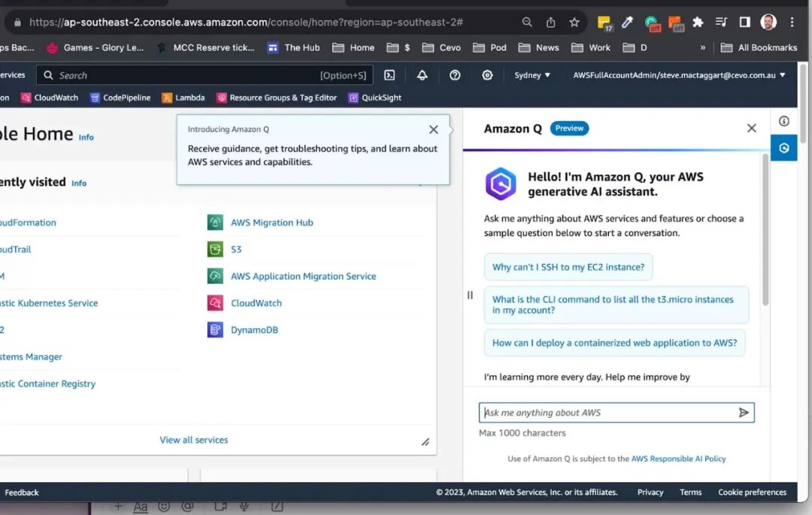Select the containerized web application sample question
Viewport: 812px width, 515px height.
click(x=614, y=343)
